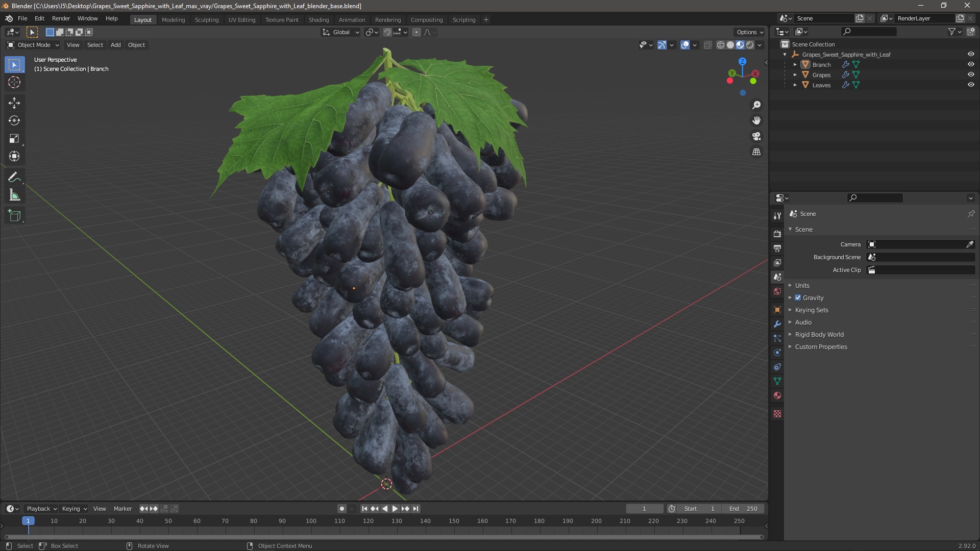
Task: Open the timeline Marker menu
Action: click(122, 509)
